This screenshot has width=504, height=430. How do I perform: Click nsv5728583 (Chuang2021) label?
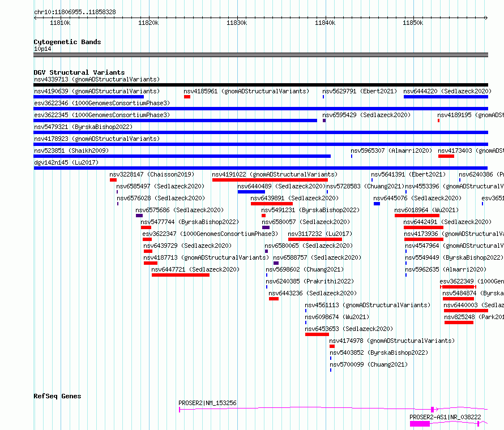coord(365,186)
